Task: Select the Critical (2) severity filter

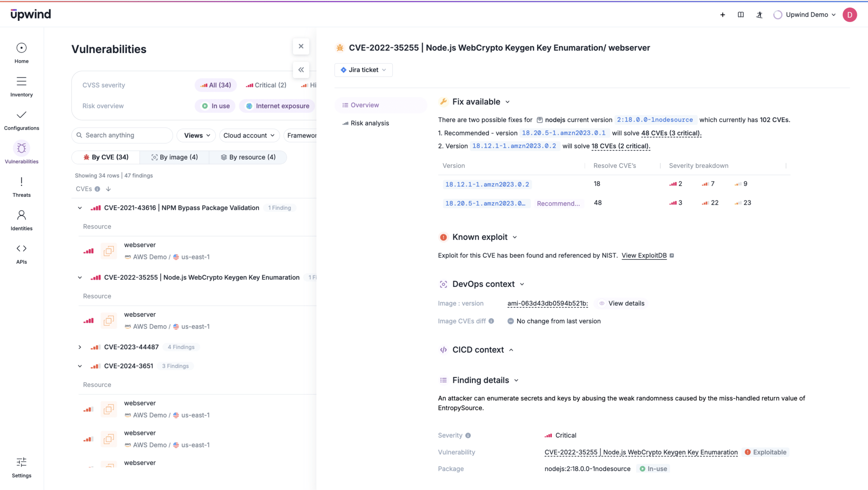Action: click(x=266, y=85)
